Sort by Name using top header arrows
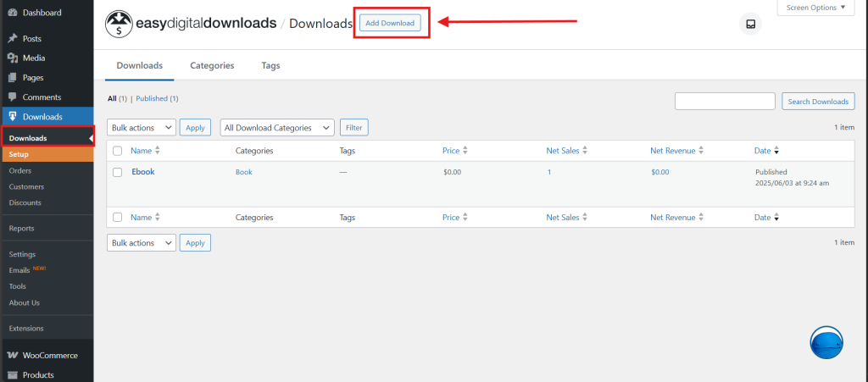 click(x=157, y=151)
